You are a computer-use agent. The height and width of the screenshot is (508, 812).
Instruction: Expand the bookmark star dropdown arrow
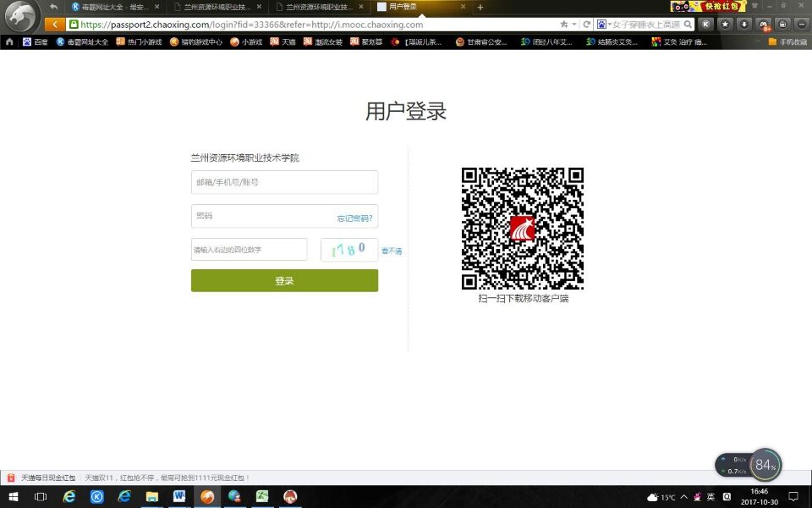click(x=574, y=25)
